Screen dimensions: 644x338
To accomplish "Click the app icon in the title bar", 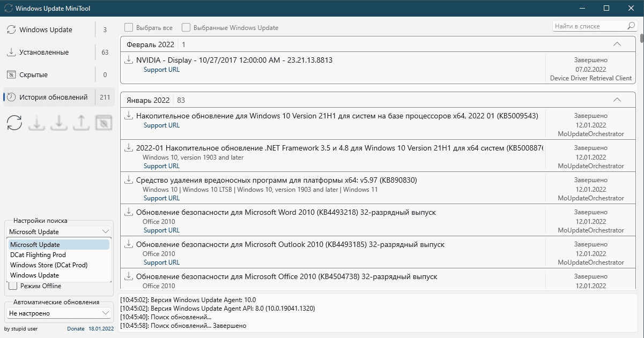I will point(8,9).
